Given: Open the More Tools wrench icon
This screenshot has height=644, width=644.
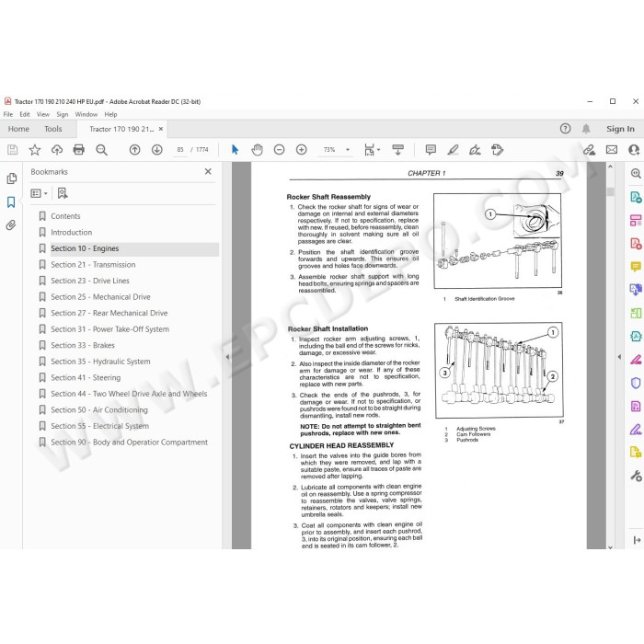Looking at the screenshot, I should click(x=636, y=476).
